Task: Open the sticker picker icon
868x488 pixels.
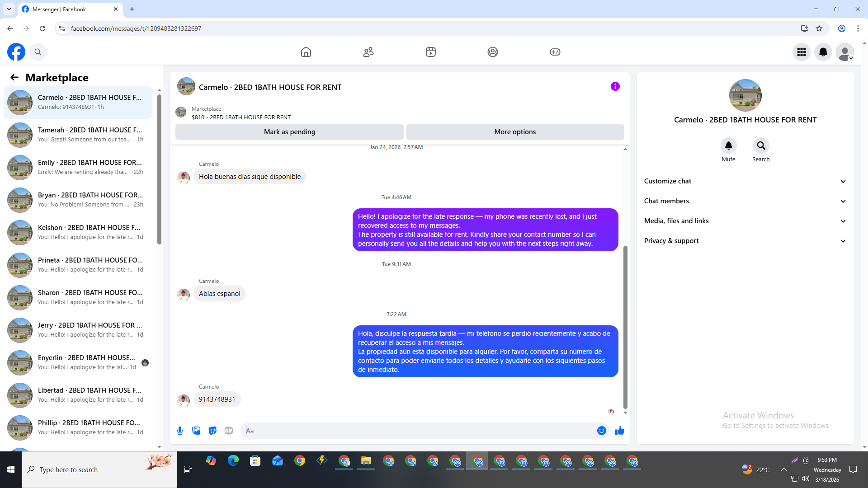Action: 212,431
